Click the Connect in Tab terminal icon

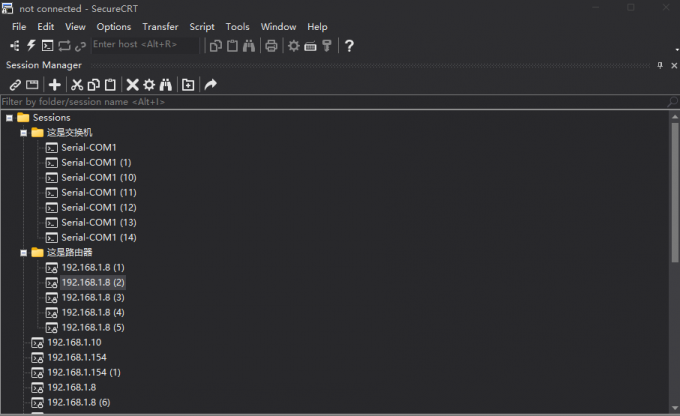click(x=47, y=46)
